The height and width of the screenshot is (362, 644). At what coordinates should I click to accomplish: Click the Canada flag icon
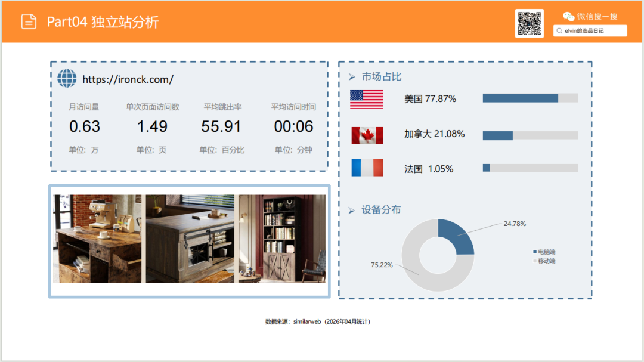coord(367,135)
